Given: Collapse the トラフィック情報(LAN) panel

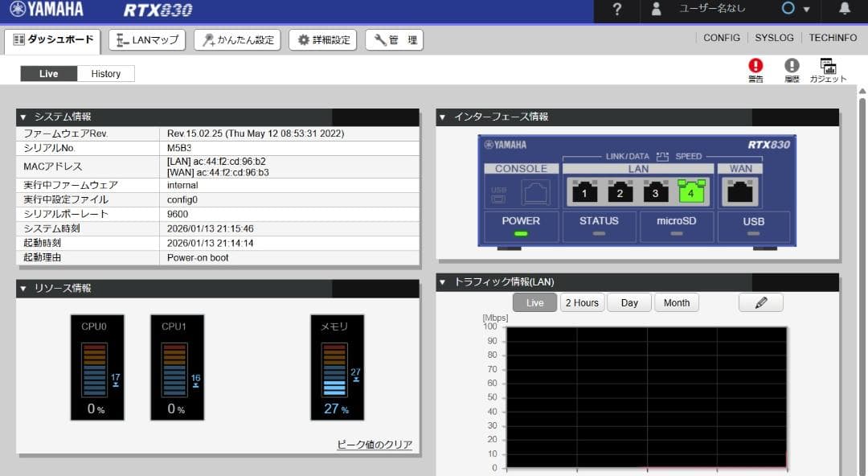Looking at the screenshot, I should tap(444, 281).
